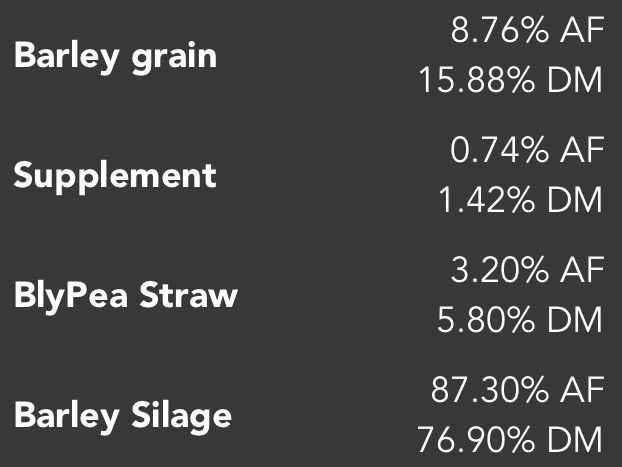Highlight the as-fed figure for Barley Silage
The width and height of the screenshot is (622, 467).
coord(517,390)
